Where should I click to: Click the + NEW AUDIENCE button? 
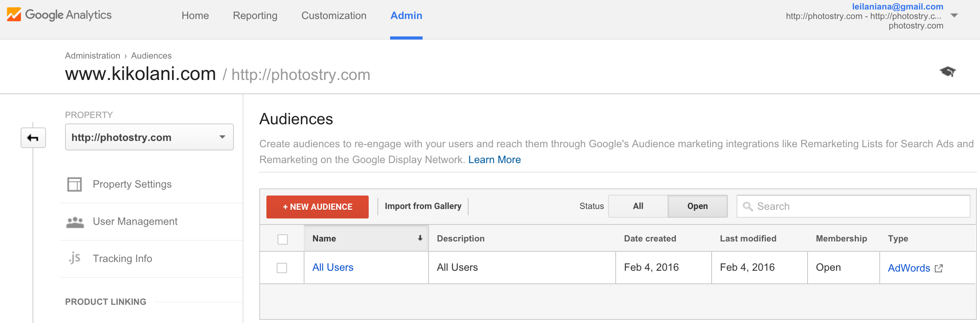(x=318, y=207)
